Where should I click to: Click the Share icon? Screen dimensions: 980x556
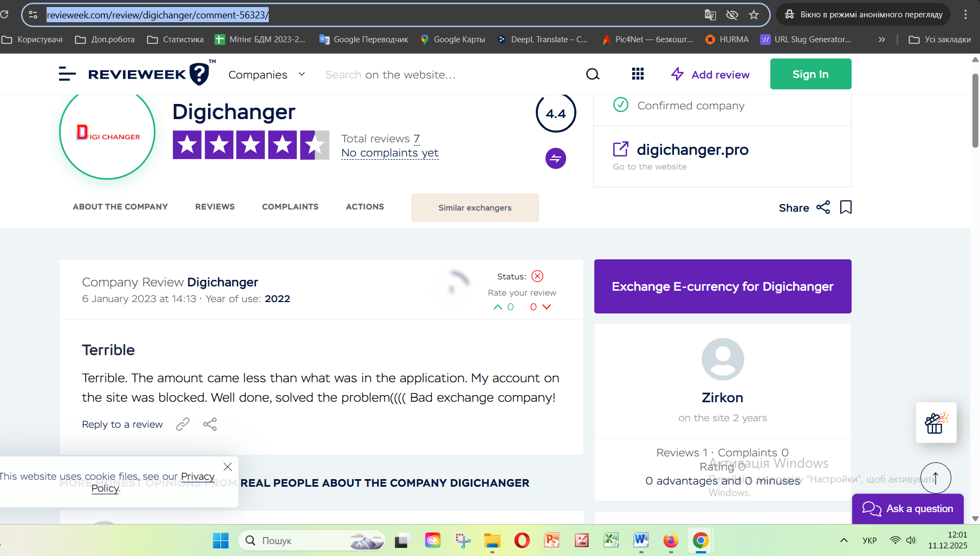tap(823, 207)
